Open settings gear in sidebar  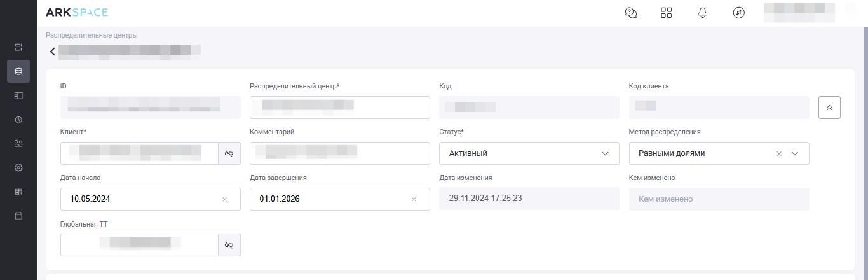[x=18, y=168]
